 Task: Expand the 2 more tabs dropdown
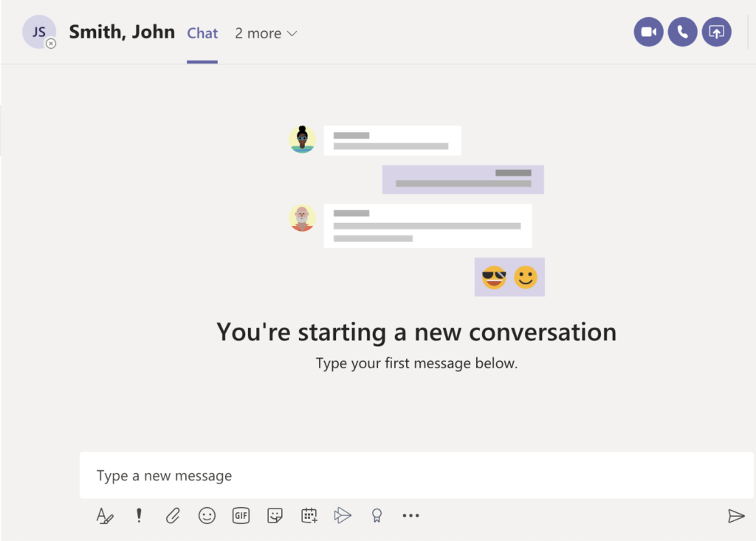tap(265, 32)
